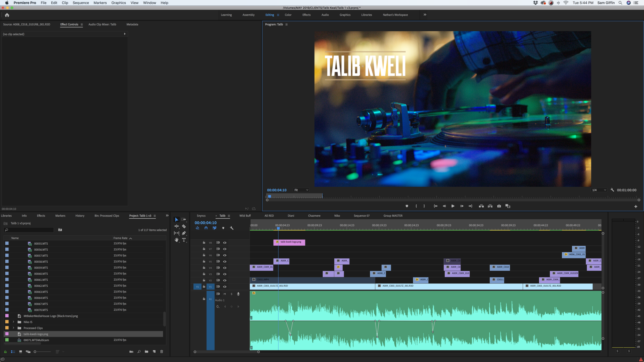Mute track Audio 1
Image resolution: width=644 pixels, height=362 pixels.
click(225, 294)
